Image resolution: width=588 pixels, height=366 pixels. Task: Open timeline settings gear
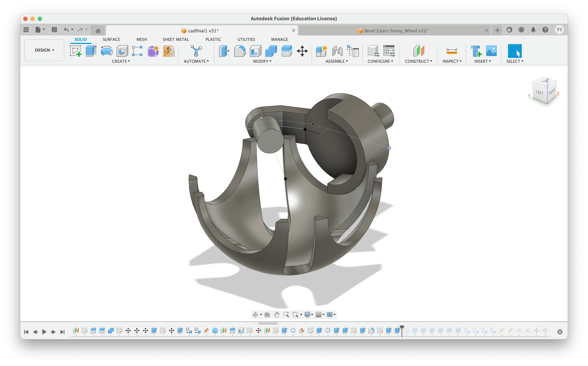[x=560, y=332]
